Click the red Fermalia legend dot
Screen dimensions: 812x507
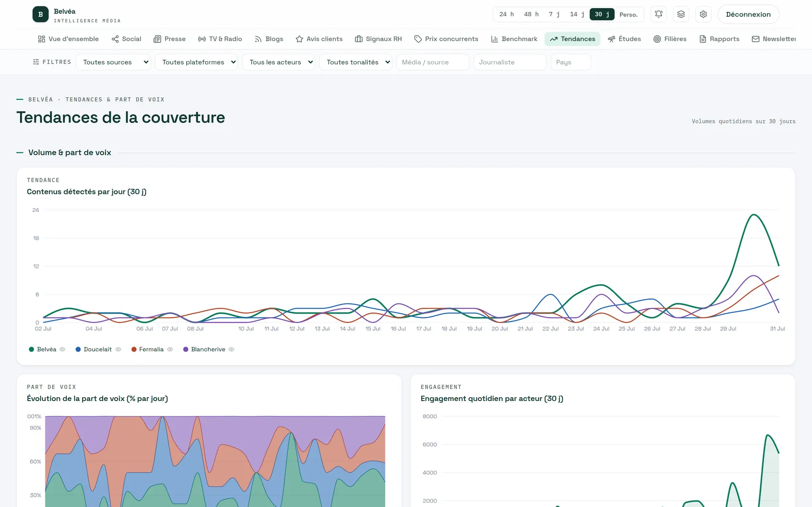coord(134,349)
